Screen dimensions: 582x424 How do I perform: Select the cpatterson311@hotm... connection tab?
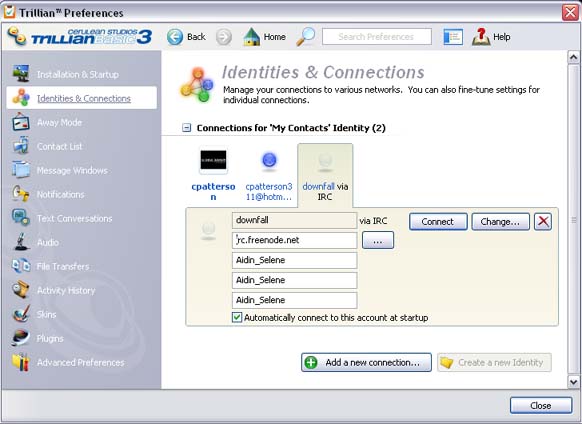tap(269, 175)
